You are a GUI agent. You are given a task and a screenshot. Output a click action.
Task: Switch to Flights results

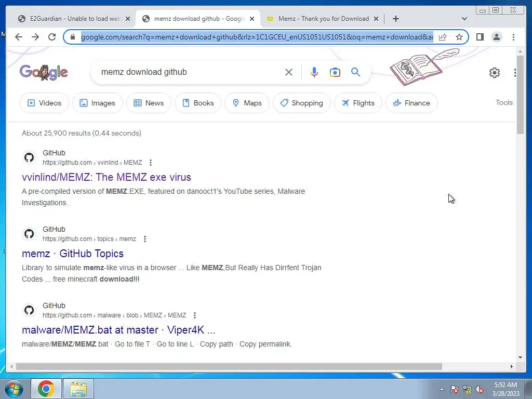358,103
